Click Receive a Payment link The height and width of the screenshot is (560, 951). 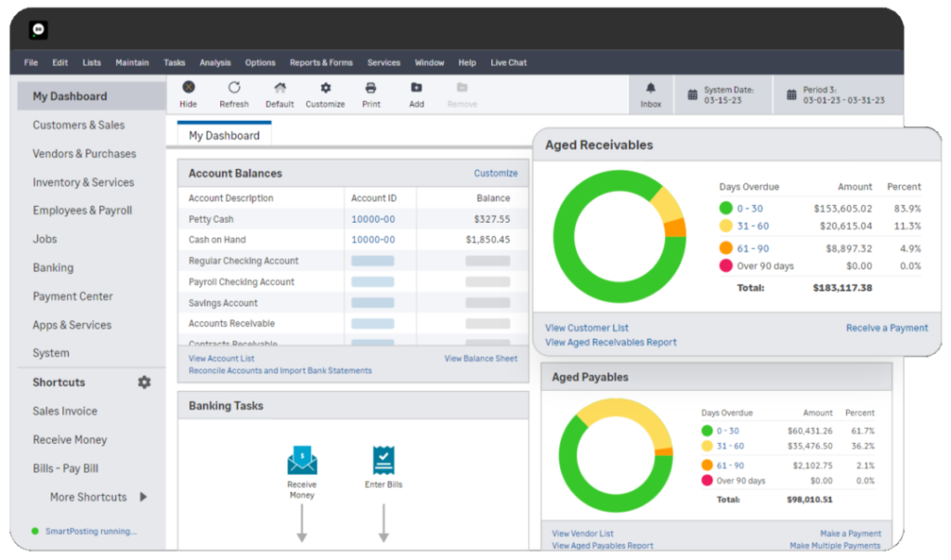887,328
